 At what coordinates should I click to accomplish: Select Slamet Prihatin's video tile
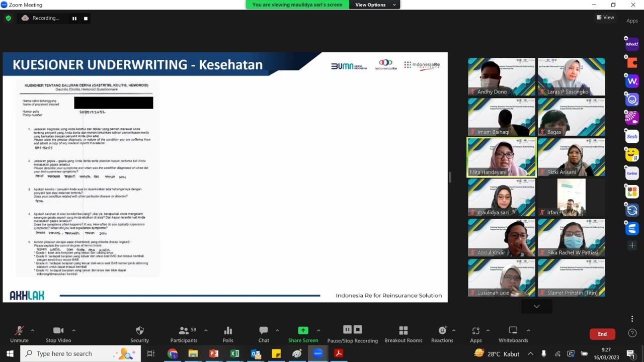point(571,278)
